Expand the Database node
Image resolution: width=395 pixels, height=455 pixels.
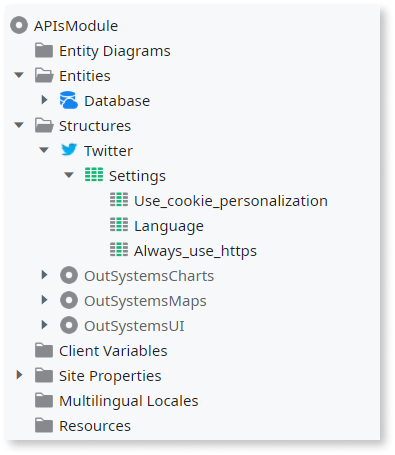point(44,100)
